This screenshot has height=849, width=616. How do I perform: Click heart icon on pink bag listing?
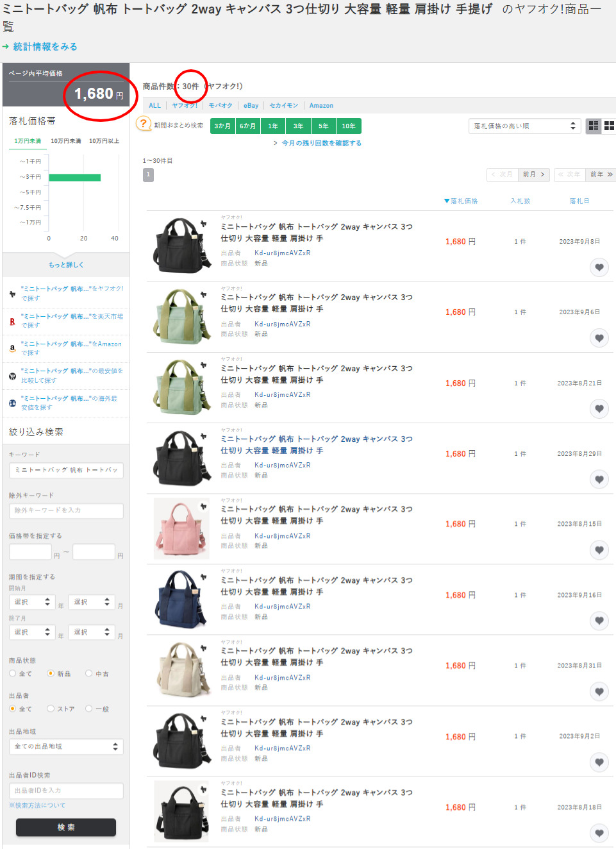coord(599,550)
